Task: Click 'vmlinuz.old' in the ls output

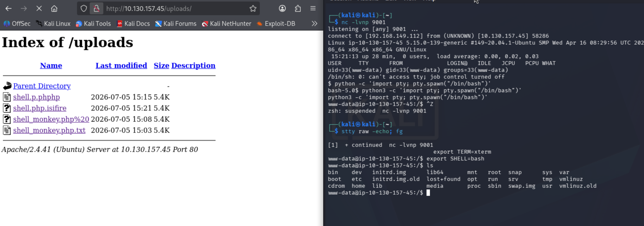Action: (x=578, y=186)
